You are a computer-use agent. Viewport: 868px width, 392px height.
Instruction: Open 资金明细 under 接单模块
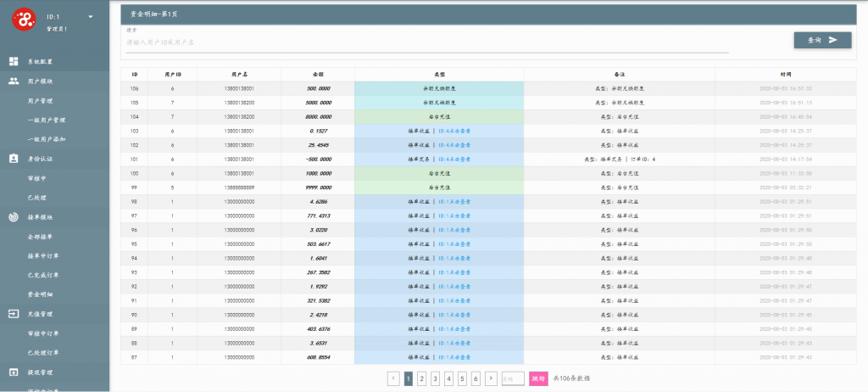41,294
